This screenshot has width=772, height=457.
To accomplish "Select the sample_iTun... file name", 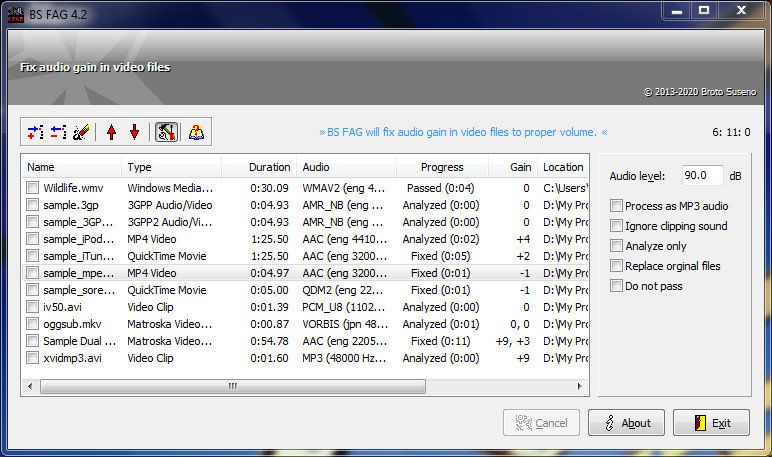I will 79,256.
